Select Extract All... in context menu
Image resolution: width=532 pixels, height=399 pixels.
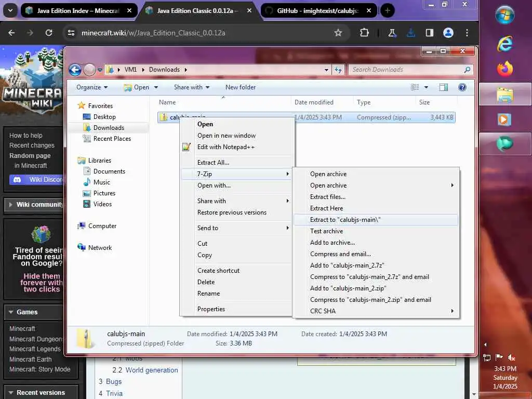[x=235, y=163]
